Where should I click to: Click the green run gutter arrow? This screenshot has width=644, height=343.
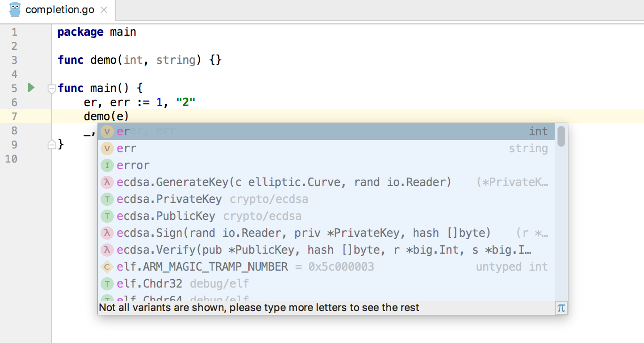point(31,87)
